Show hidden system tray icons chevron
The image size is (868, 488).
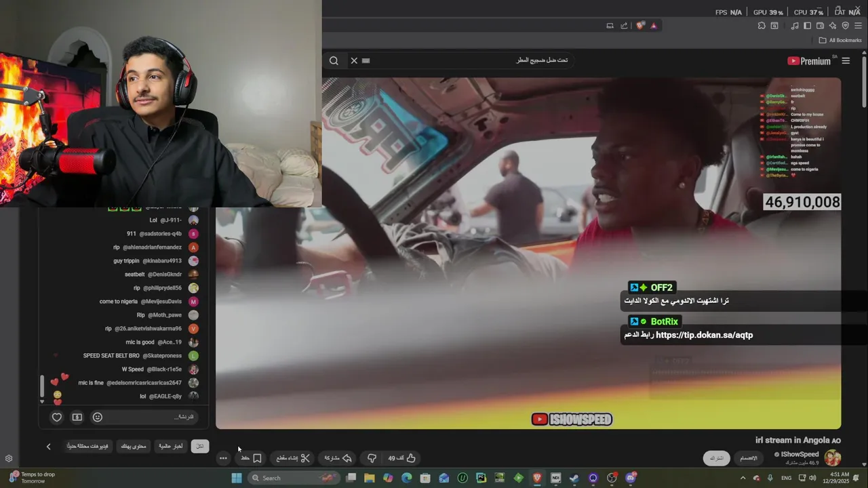point(743,478)
